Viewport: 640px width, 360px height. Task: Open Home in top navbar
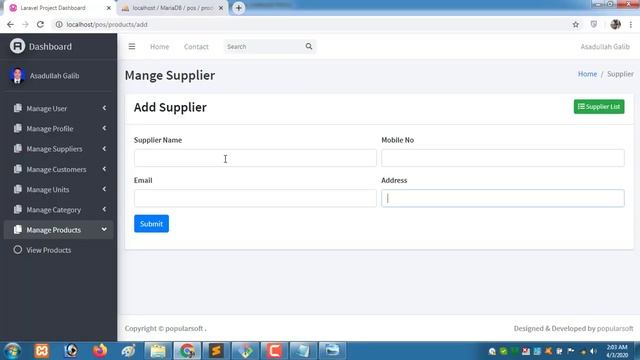coord(160,47)
